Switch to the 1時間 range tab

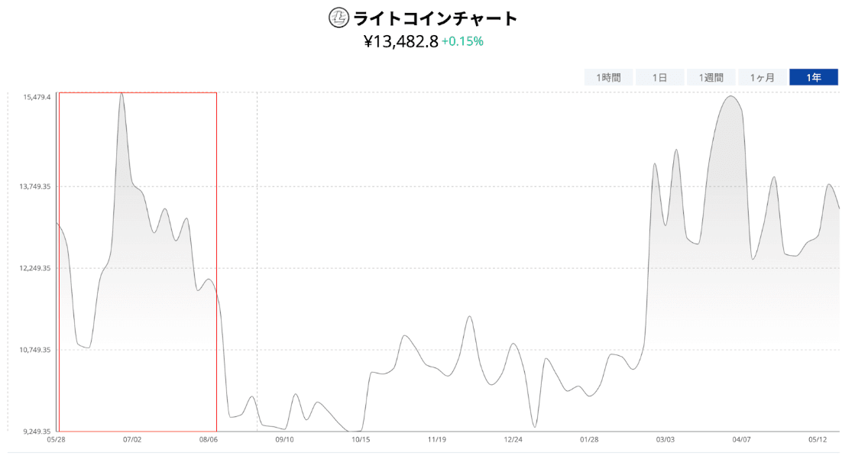[x=609, y=77]
